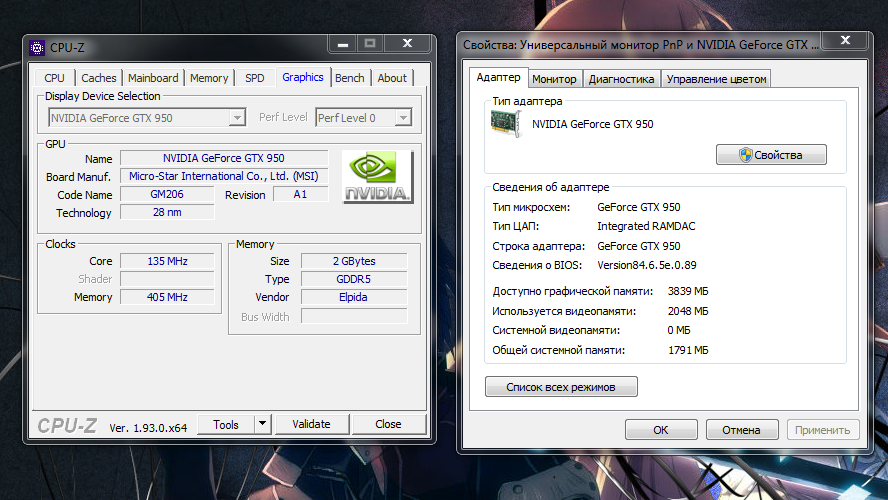Click the graphics adapter card icon
Screen dimensions: 888x500
click(x=507, y=124)
